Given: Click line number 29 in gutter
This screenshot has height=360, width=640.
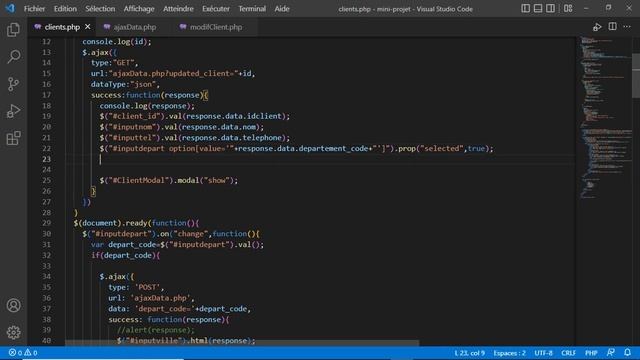Looking at the screenshot, I should pos(47,223).
